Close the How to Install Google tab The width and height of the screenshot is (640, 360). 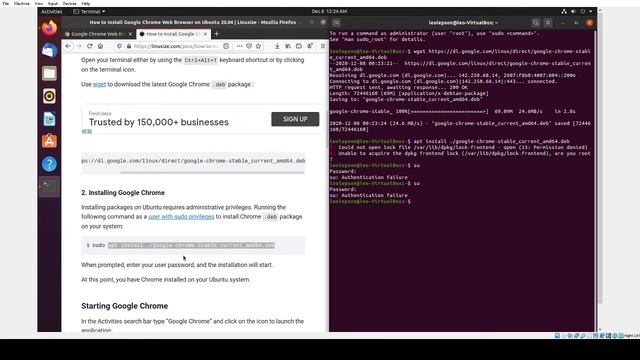[x=206, y=34]
